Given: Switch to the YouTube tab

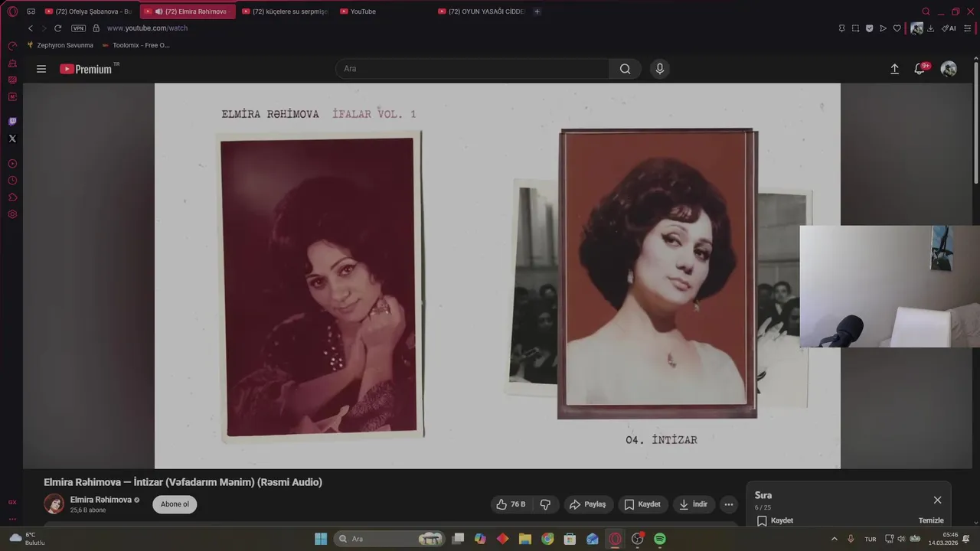Looking at the screenshot, I should [383, 11].
